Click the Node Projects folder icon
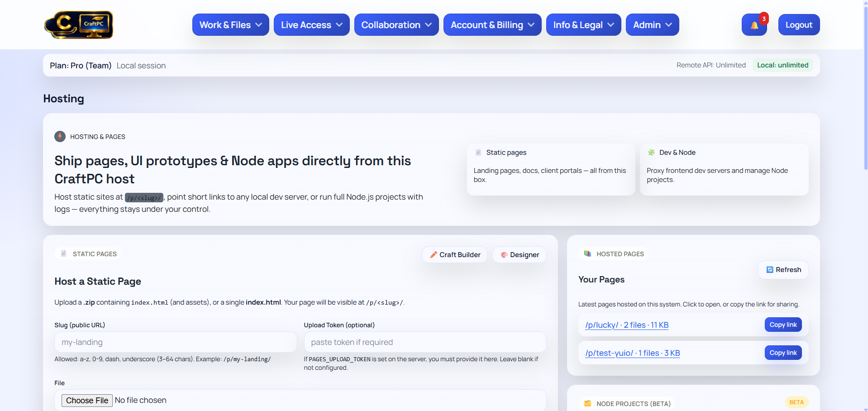The image size is (868, 411). (587, 403)
